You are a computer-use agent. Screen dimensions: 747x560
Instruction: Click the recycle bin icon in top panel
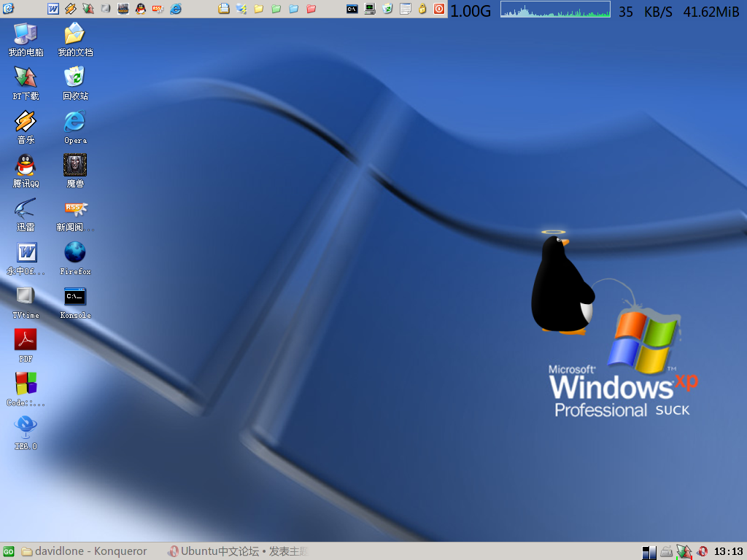(387, 8)
